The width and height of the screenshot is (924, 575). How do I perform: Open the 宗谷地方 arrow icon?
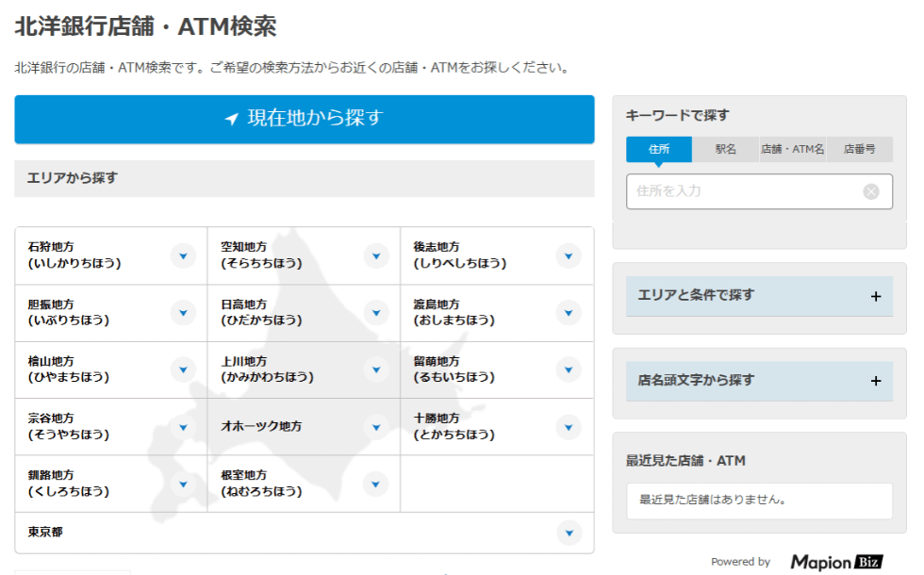pyautogui.click(x=183, y=427)
